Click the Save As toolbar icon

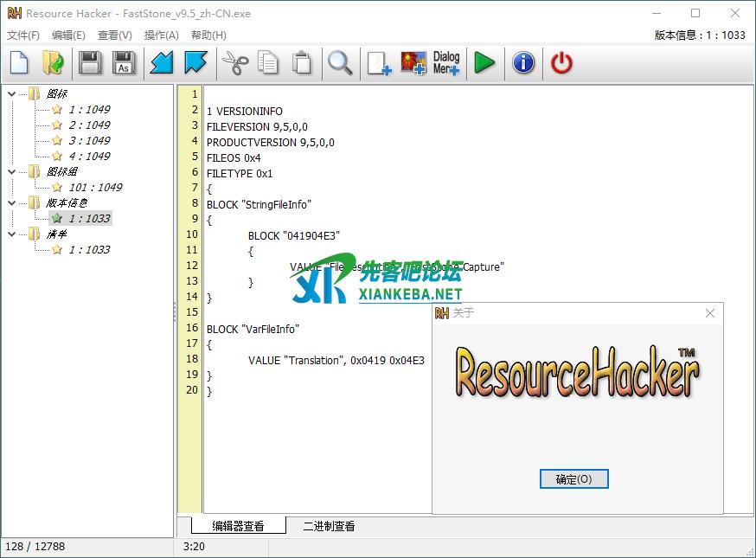[124, 63]
